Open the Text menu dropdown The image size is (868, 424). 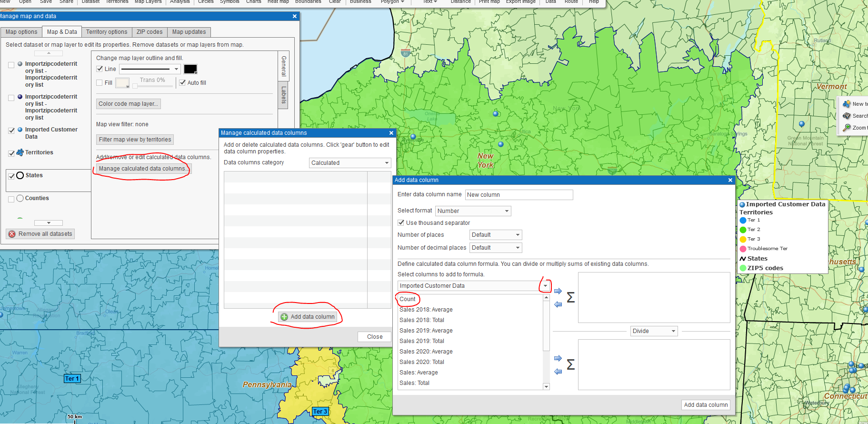point(430,2)
